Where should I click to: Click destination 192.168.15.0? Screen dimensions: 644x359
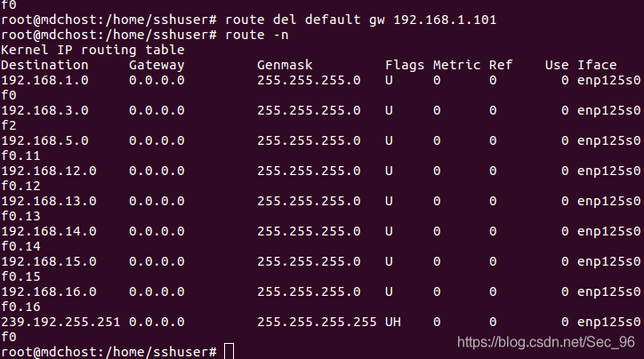pos(48,261)
